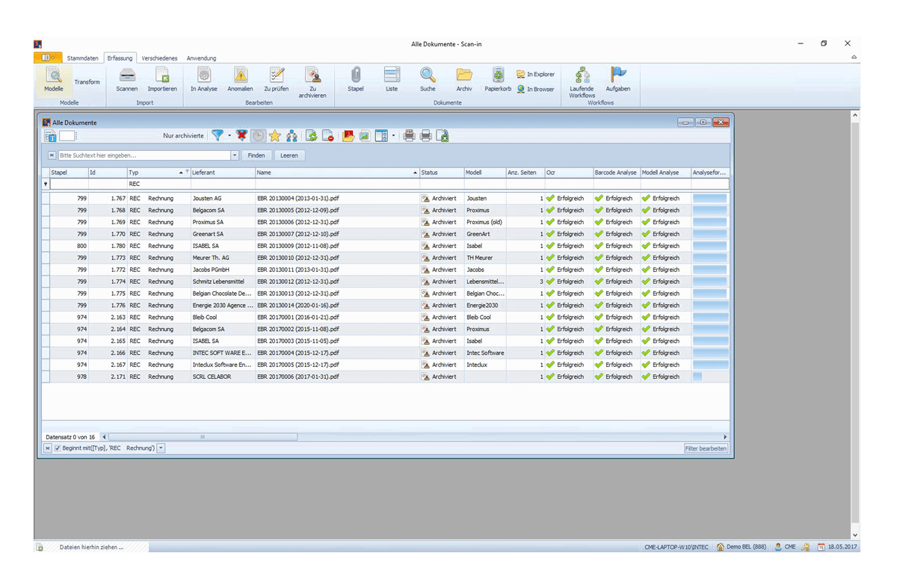The height and width of the screenshot is (588, 897).
Task: Click the yellow star favorites icon
Action: [x=274, y=135]
